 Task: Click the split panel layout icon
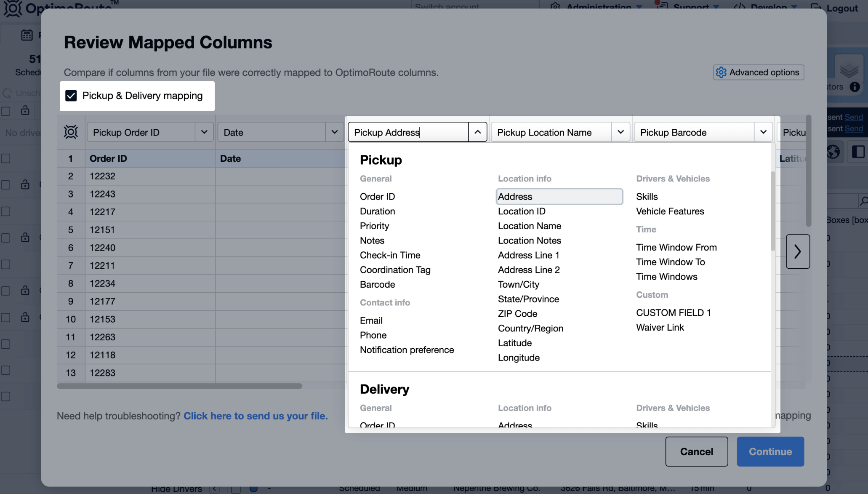(x=858, y=152)
